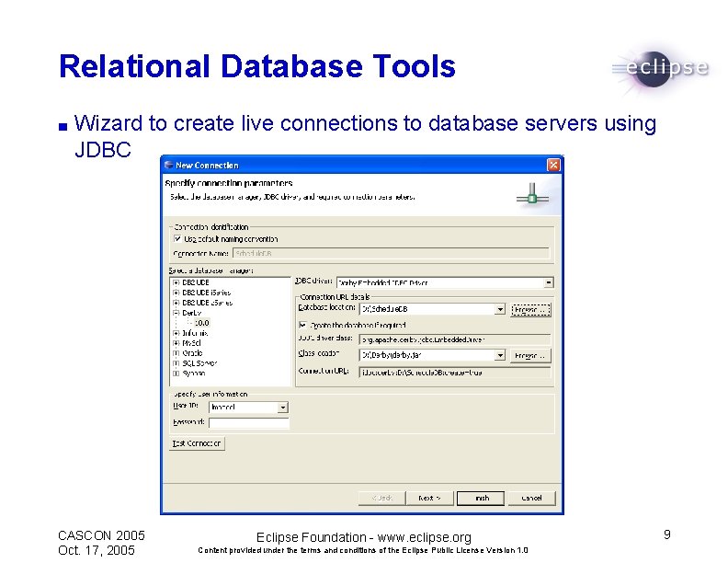Open the Class location dropdown arrow
The height and width of the screenshot is (563, 728).
pyautogui.click(x=499, y=355)
